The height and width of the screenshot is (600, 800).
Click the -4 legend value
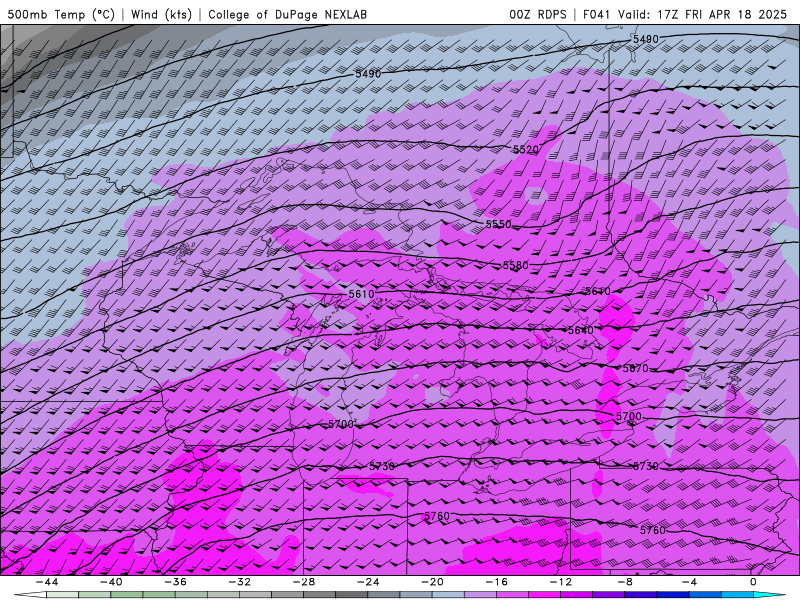(x=689, y=582)
